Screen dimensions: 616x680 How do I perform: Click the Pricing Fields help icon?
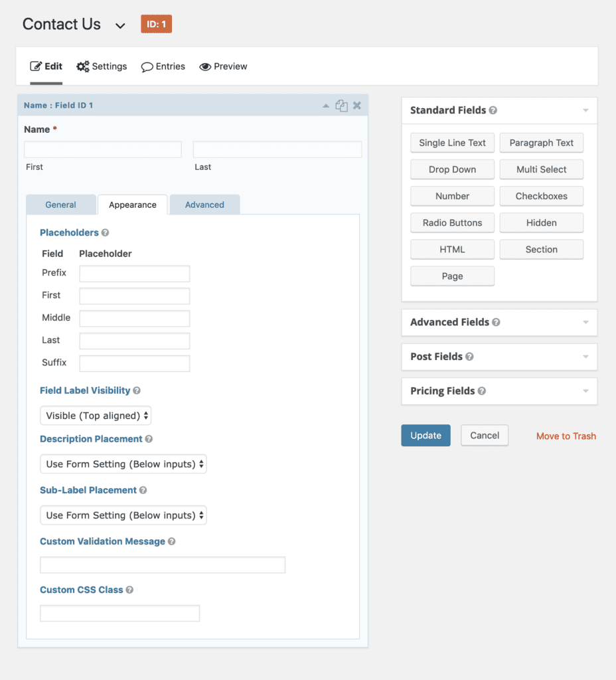[x=482, y=391]
